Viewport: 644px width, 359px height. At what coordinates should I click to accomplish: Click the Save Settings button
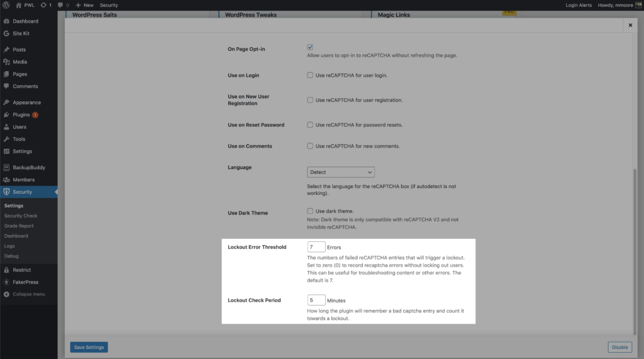(x=89, y=347)
